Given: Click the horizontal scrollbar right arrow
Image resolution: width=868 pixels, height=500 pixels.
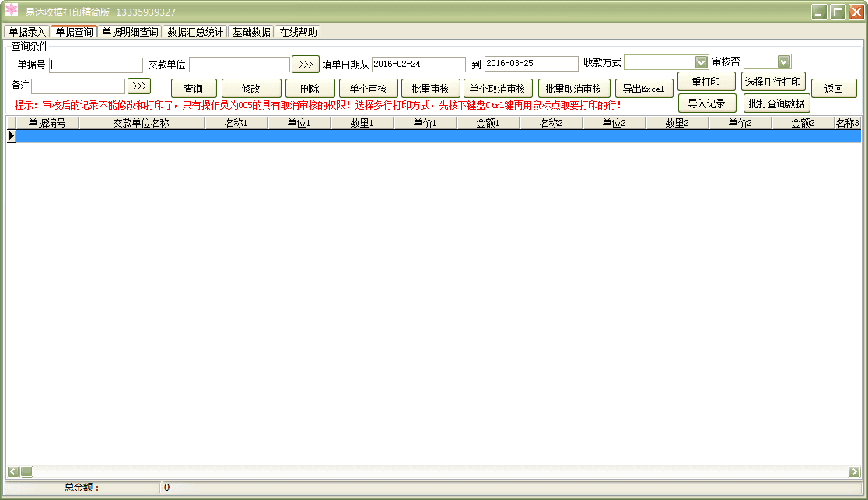Looking at the screenshot, I should [x=855, y=471].
